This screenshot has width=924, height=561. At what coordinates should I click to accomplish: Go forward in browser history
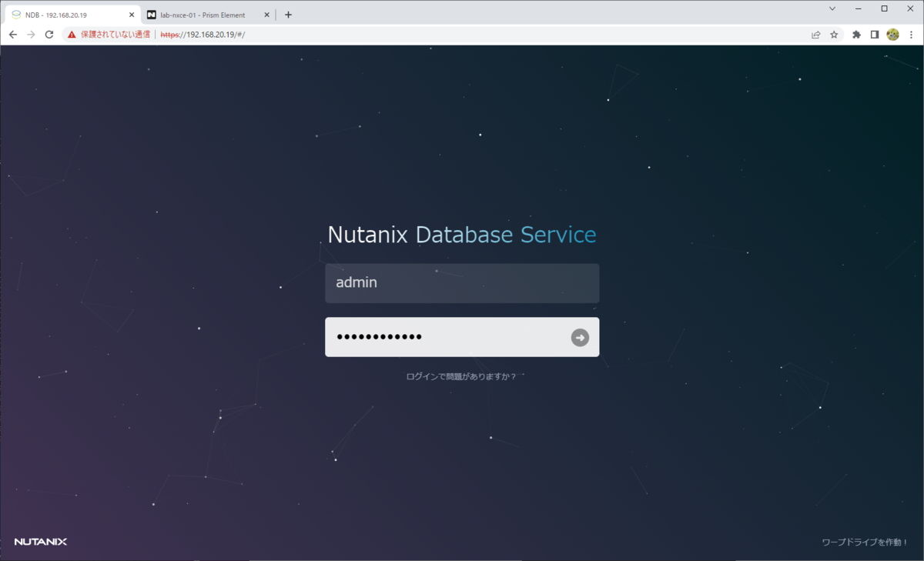coord(32,35)
